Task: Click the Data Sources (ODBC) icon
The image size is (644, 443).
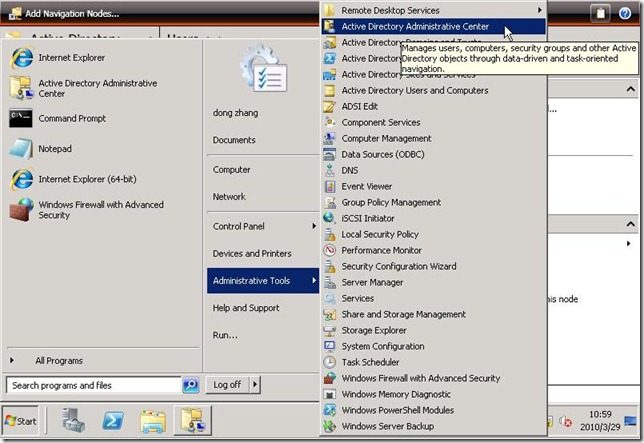Action: pos(329,154)
